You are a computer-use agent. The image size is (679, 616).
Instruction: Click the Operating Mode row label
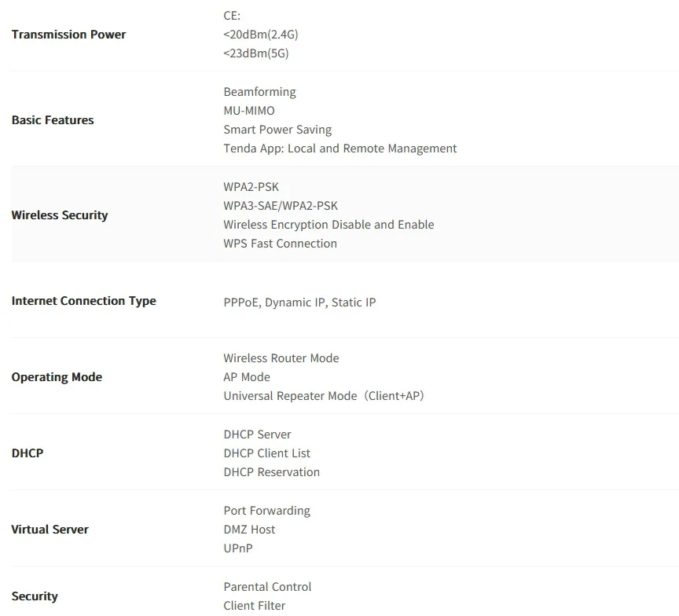(57, 377)
